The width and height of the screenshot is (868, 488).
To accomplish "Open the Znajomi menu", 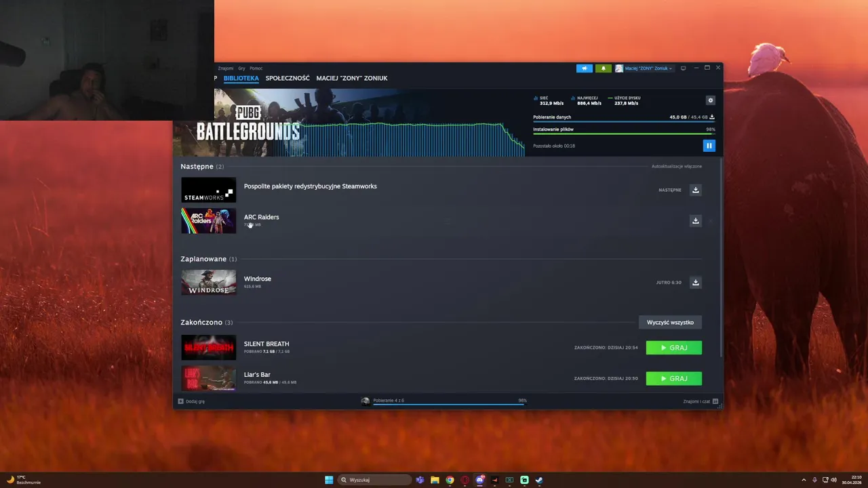I will [x=226, y=68].
